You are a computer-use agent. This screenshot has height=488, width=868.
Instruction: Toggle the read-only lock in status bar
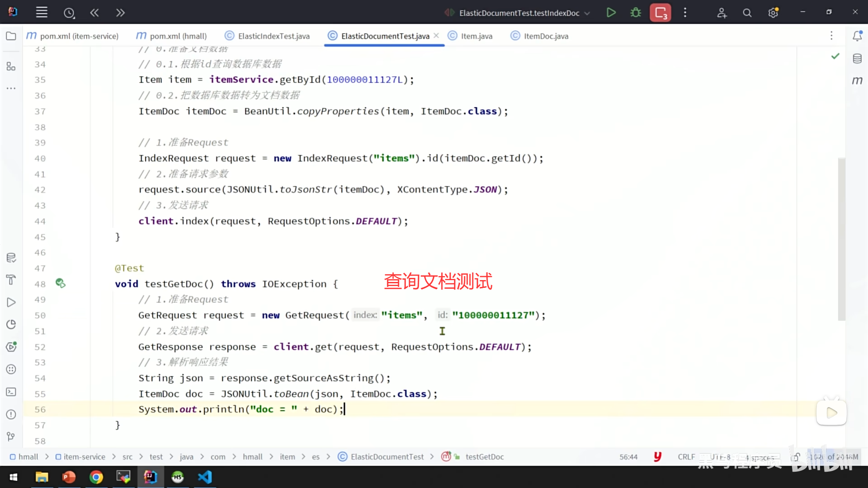click(x=795, y=457)
